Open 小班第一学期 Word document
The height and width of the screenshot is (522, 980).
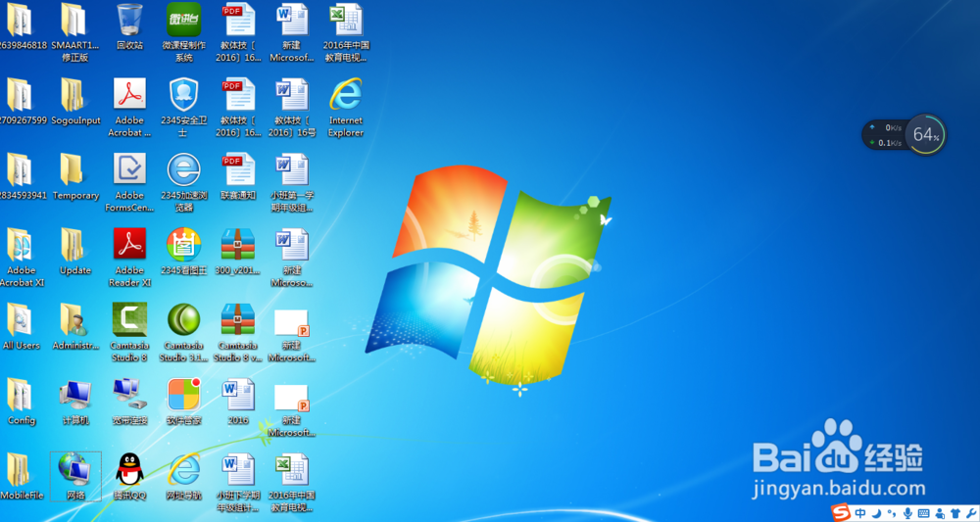tap(292, 182)
